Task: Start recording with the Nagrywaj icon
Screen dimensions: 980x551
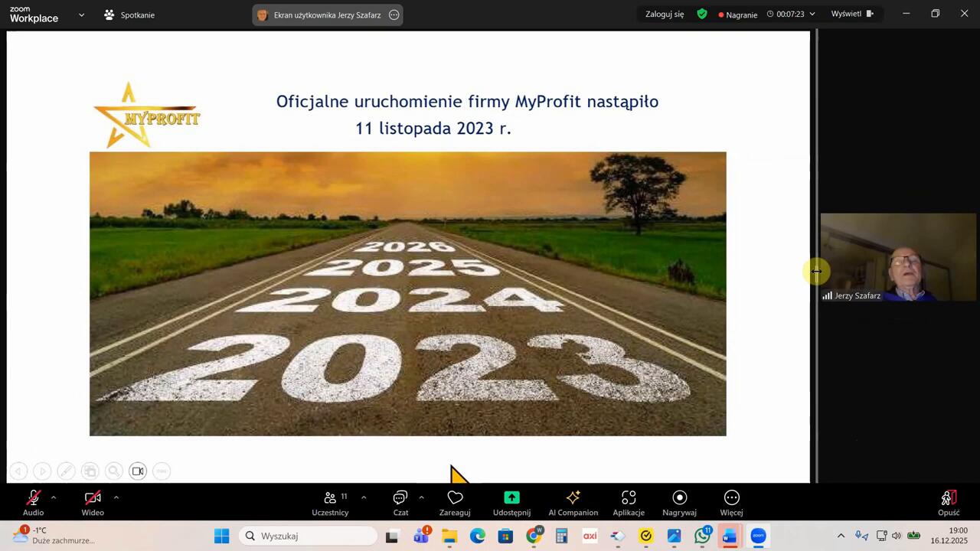Action: point(679,502)
